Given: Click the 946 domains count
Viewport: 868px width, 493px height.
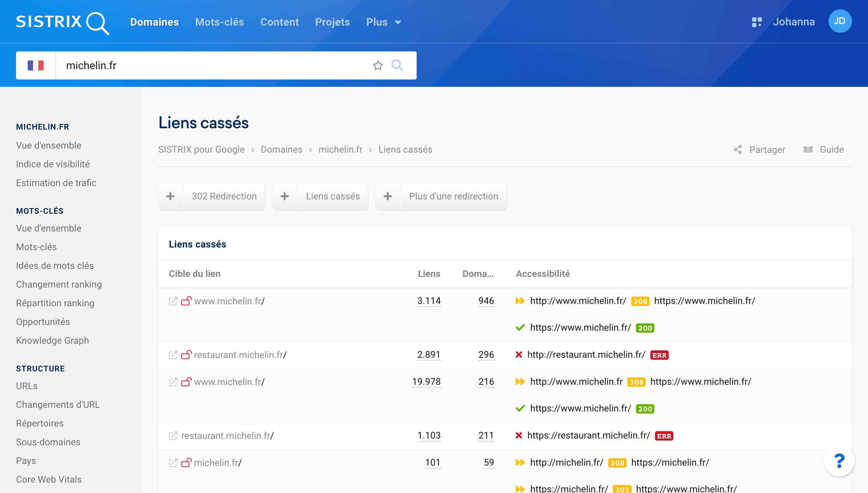Looking at the screenshot, I should pos(486,301).
